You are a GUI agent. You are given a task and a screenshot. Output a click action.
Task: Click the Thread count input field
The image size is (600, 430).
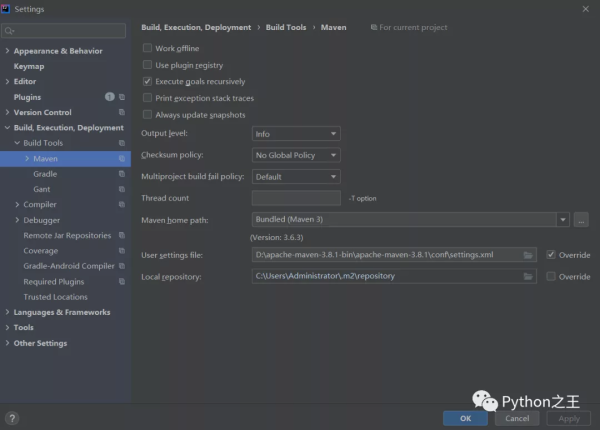click(296, 198)
